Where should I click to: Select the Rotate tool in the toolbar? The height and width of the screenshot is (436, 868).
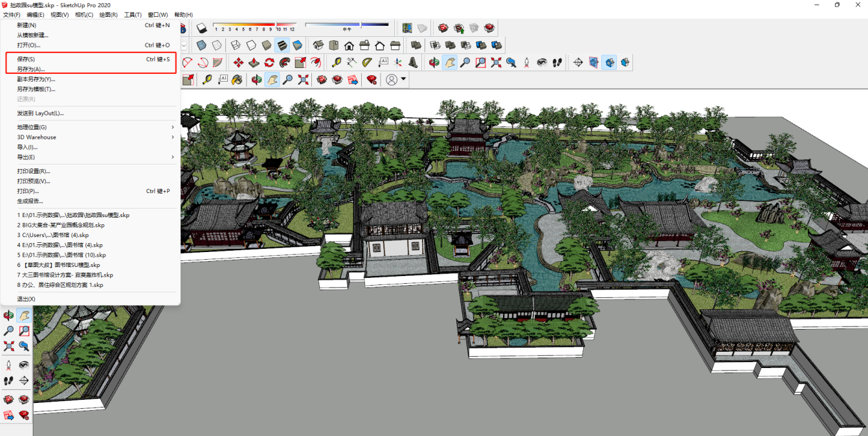point(269,63)
